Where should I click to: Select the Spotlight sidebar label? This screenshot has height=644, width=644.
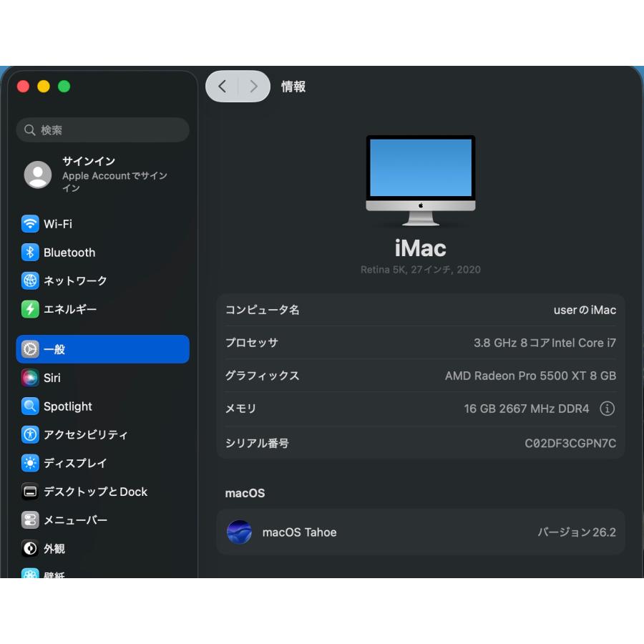point(68,406)
